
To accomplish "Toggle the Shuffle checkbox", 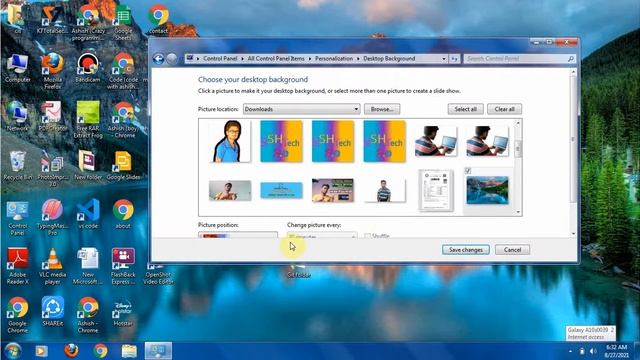I will click(x=367, y=236).
